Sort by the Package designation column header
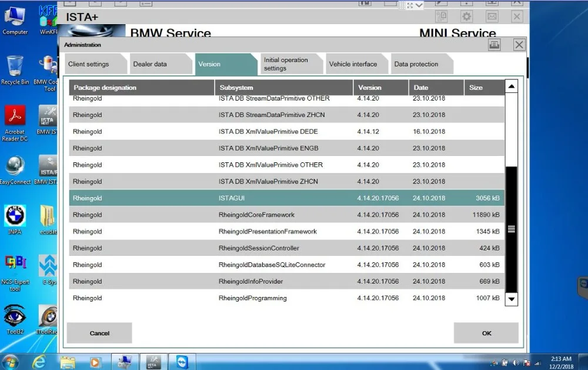This screenshot has width=588, height=370. coord(141,88)
